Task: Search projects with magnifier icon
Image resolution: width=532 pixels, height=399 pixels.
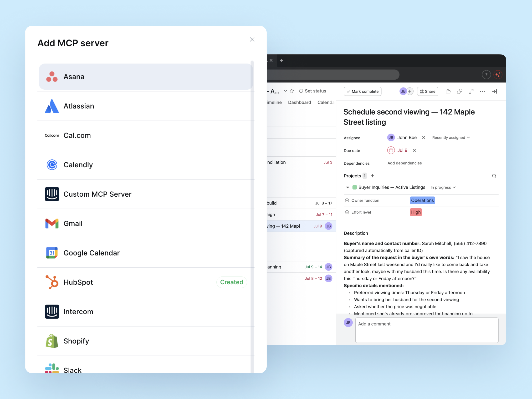Action: click(494, 176)
